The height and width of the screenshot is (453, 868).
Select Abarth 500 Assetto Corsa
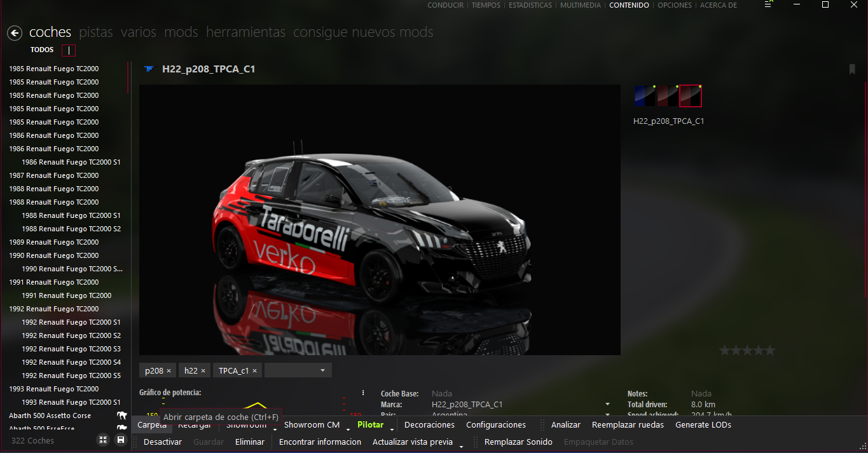coord(50,416)
